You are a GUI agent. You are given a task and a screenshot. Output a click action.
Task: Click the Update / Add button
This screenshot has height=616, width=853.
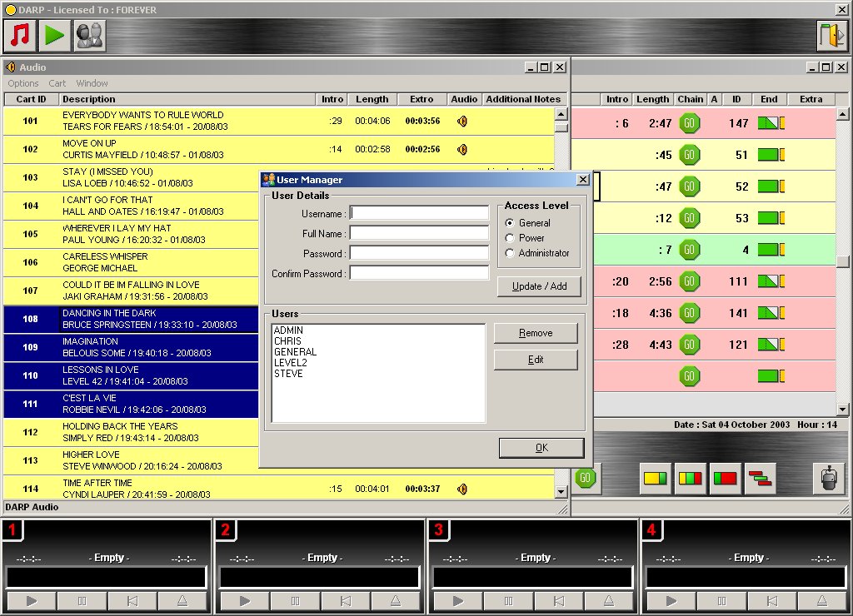(539, 286)
